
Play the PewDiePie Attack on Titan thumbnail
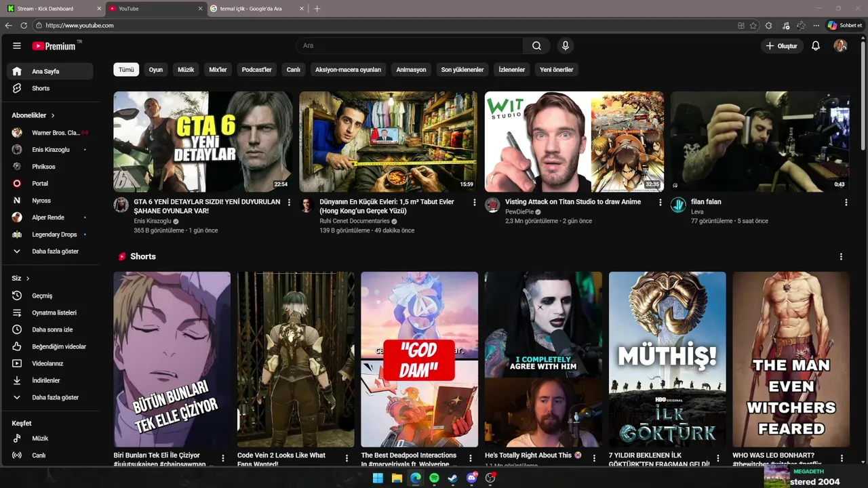574,142
